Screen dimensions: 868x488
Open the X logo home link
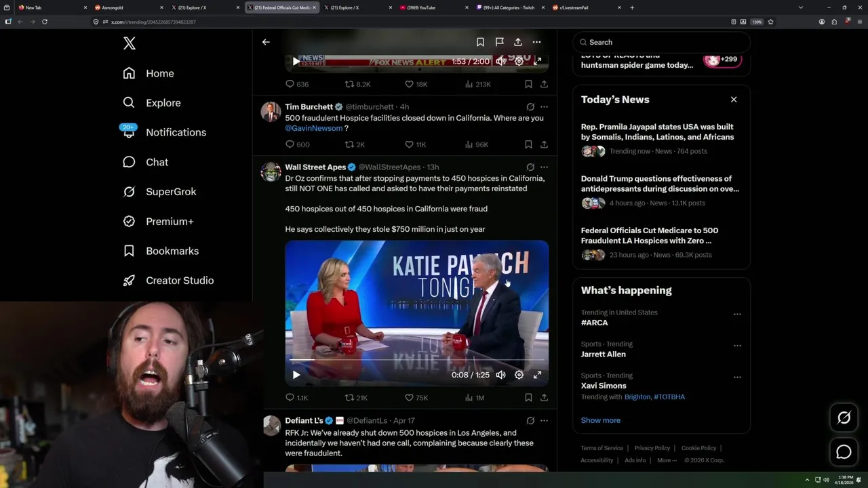(x=130, y=43)
